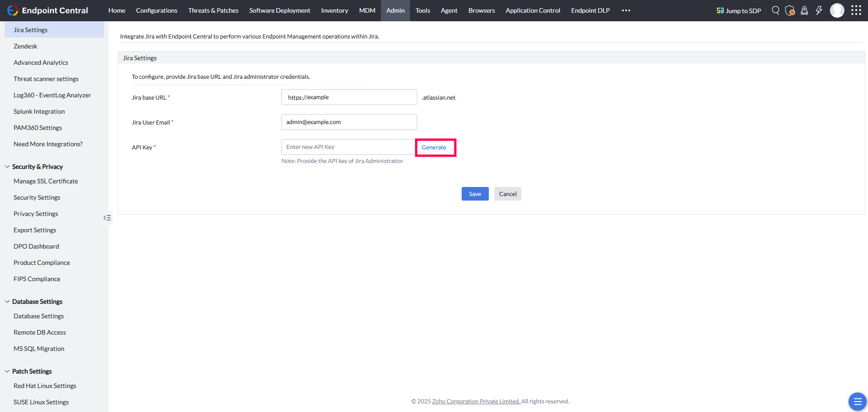
Task: Open MS SQL Migration
Action: [39, 349]
